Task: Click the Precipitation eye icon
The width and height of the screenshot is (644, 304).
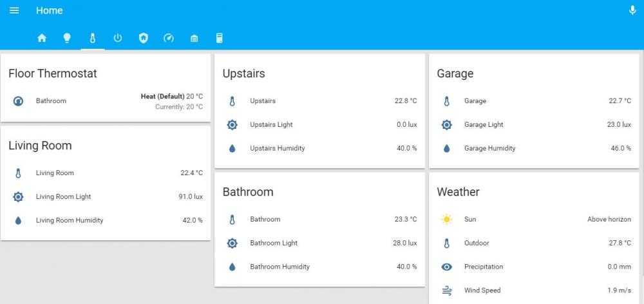Action: tap(447, 267)
